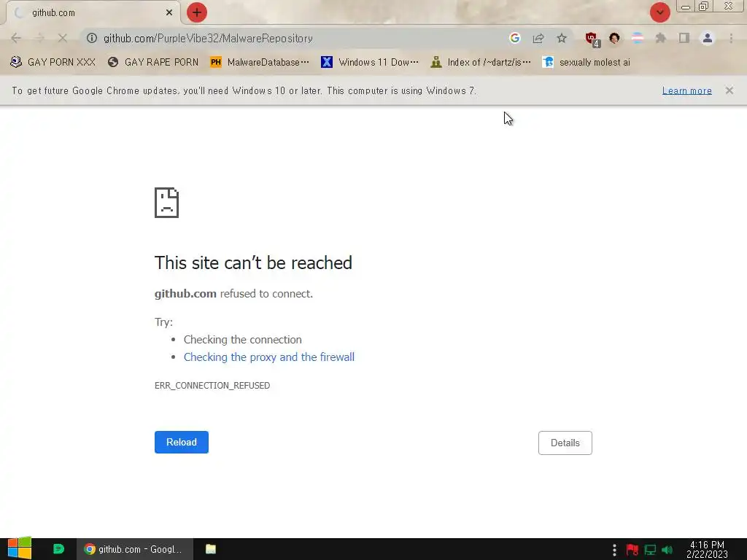The width and height of the screenshot is (747, 560).
Task: Open the Chrome three-dot menu
Action: point(731,38)
